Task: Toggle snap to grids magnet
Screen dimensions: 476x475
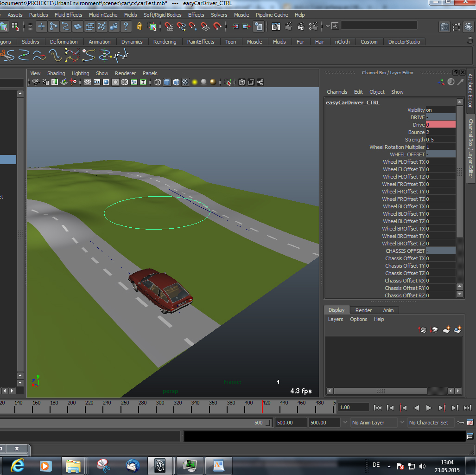Action: [169, 26]
